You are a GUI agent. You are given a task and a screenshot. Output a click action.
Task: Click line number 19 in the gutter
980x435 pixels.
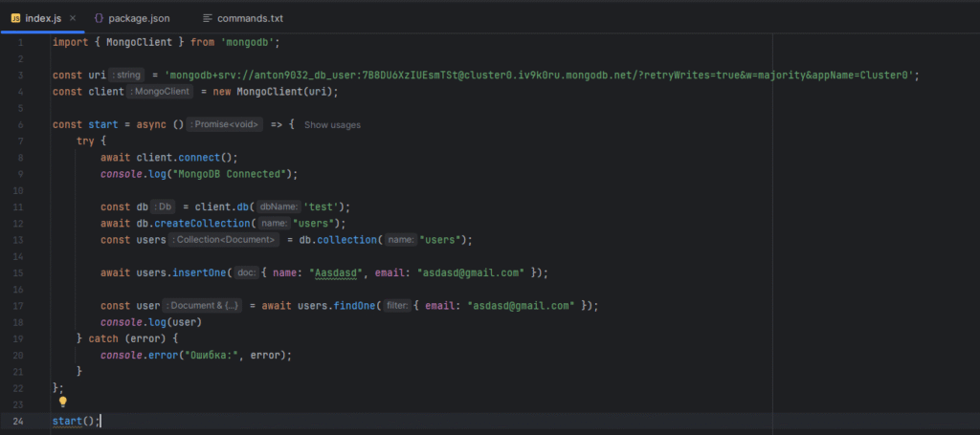pyautogui.click(x=17, y=338)
